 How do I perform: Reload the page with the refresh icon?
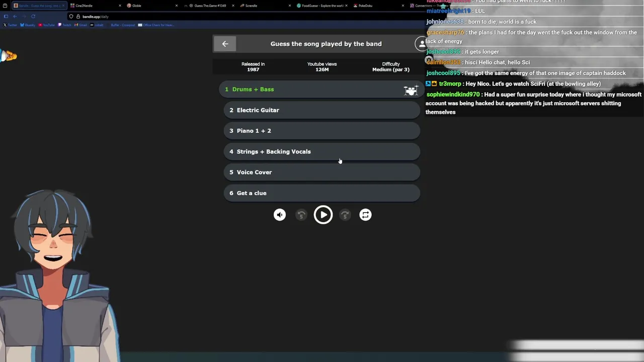click(33, 17)
